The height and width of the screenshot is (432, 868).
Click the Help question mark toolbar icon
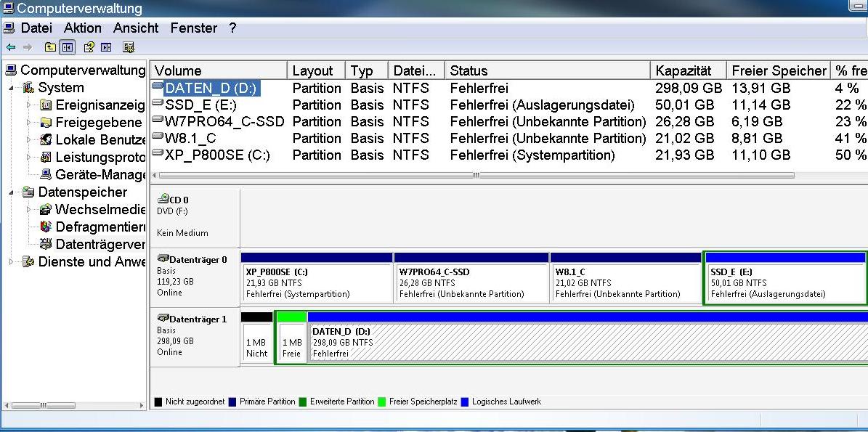(89, 48)
